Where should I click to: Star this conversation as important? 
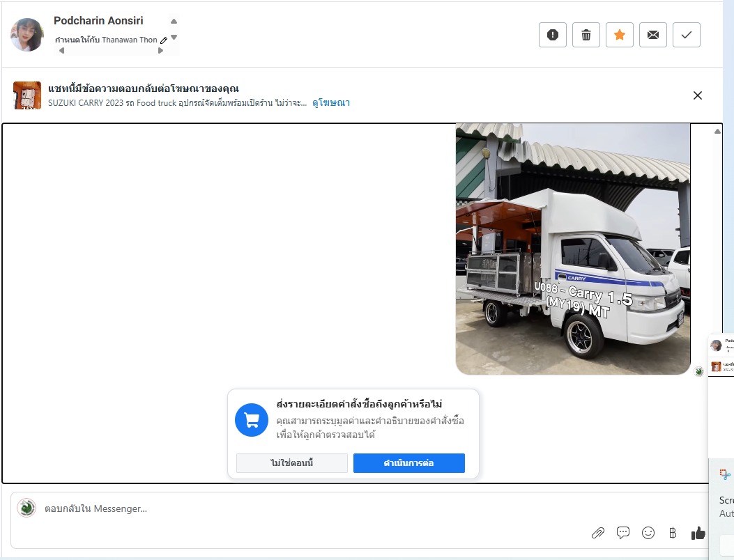pyautogui.click(x=619, y=35)
